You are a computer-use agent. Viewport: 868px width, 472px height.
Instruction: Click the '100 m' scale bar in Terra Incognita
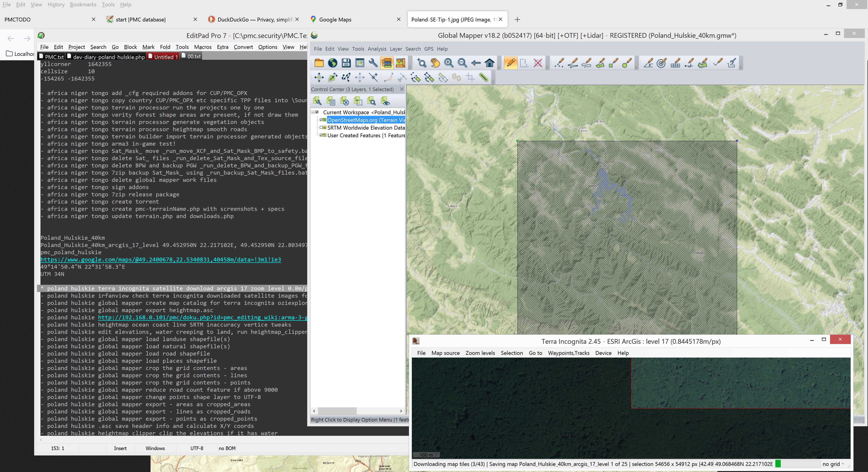coord(426,455)
